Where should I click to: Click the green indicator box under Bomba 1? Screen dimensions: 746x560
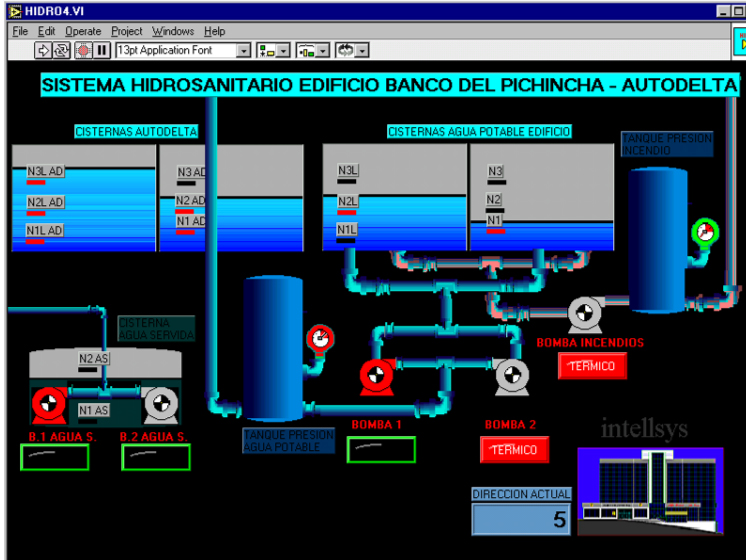tap(381, 450)
